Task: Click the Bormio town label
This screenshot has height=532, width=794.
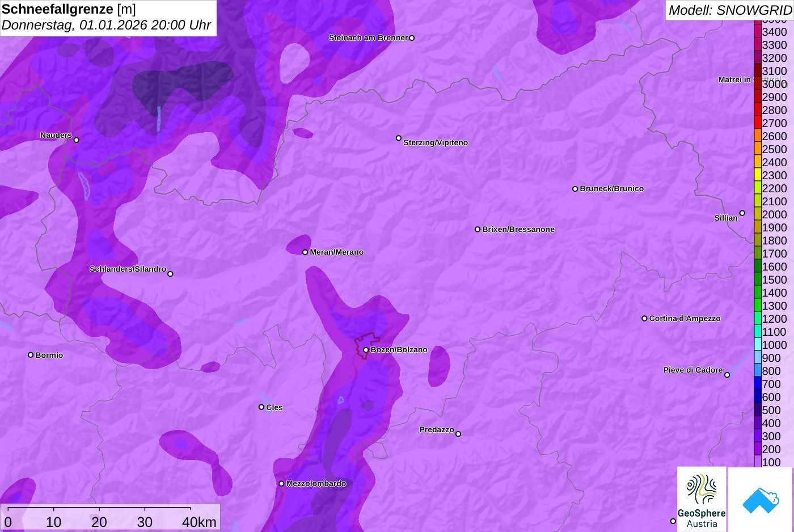Action: pos(49,356)
